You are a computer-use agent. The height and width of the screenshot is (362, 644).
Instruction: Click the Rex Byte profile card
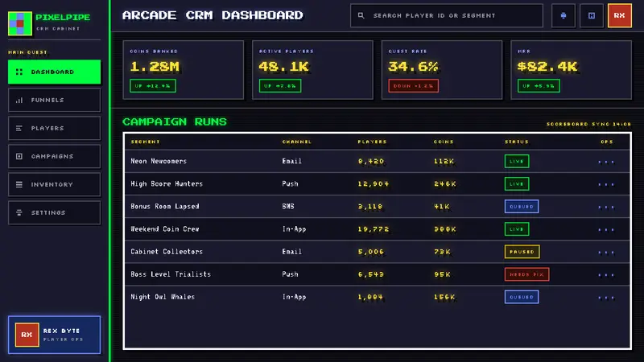(54, 335)
